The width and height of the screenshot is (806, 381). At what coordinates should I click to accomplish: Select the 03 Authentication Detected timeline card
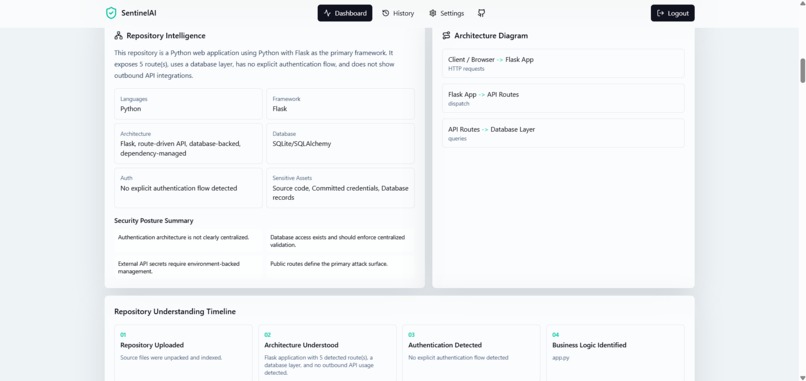[x=471, y=353]
